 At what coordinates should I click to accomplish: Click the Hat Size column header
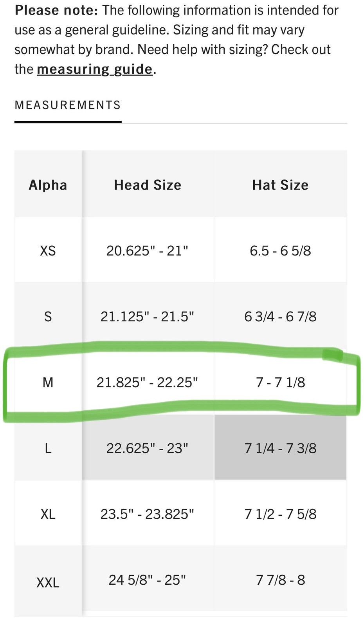280,185
